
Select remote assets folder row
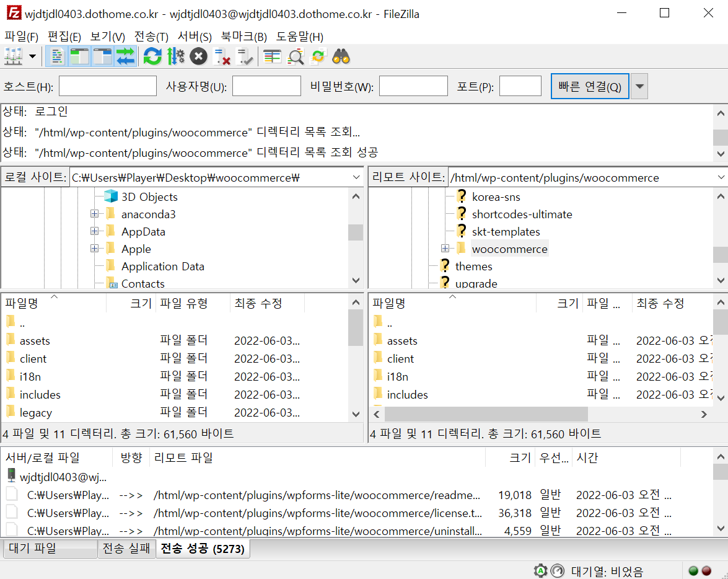click(541, 340)
